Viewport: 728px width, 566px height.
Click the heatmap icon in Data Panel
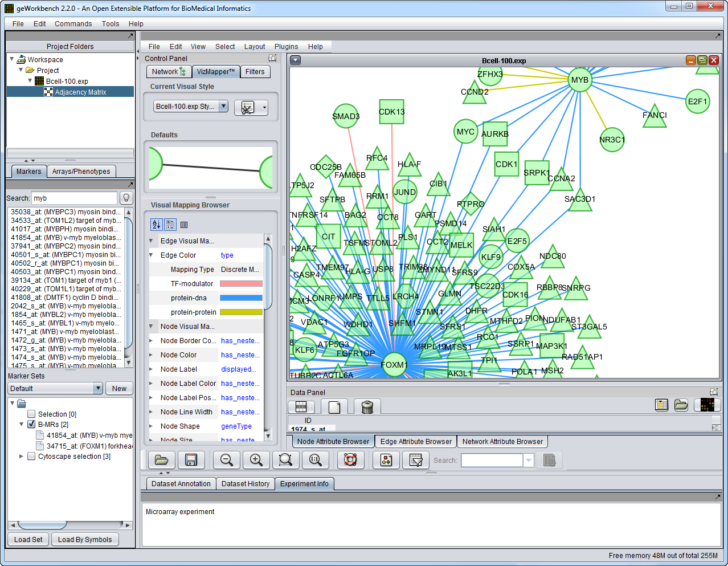(707, 405)
